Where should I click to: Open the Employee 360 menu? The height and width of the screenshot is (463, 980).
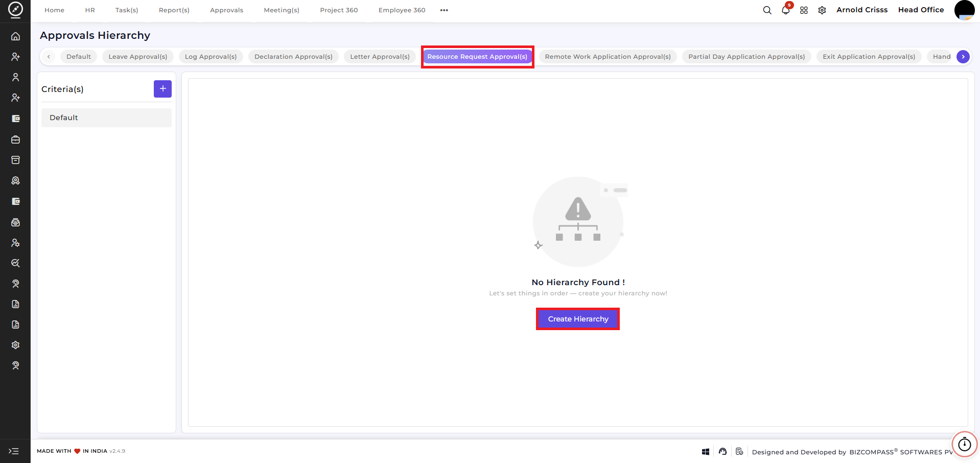point(402,10)
